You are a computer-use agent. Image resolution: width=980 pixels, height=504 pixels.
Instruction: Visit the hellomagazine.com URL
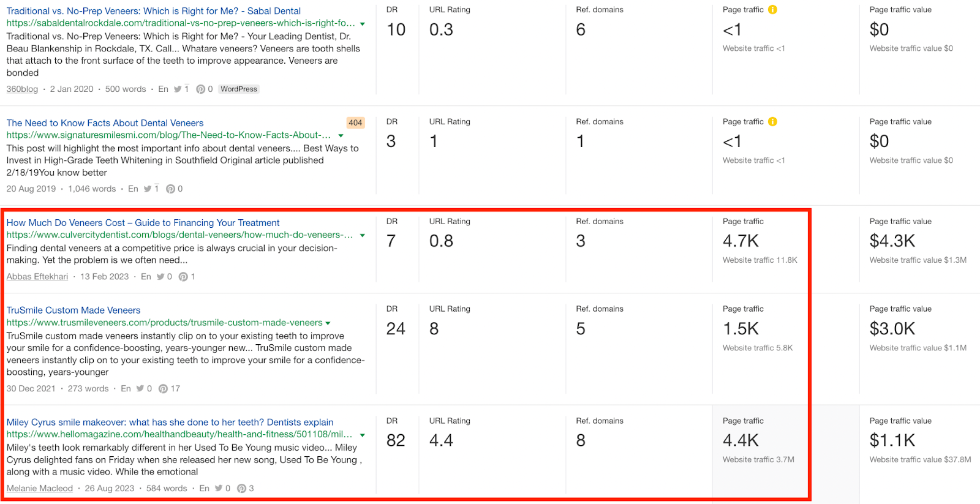179,435
